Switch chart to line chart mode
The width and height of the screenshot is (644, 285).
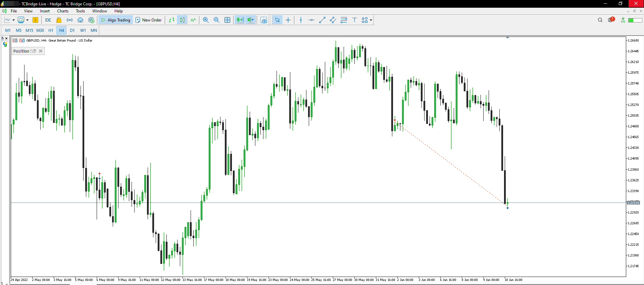click(x=193, y=20)
